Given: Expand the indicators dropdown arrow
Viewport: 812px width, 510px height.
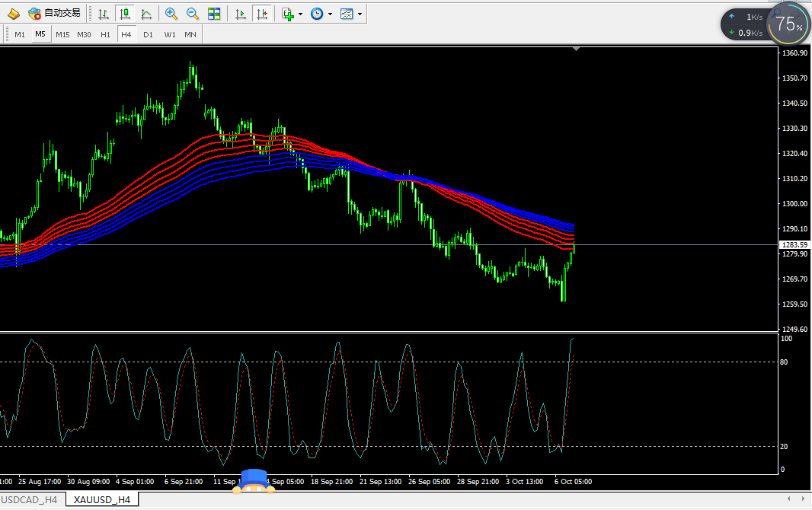Looking at the screenshot, I should pyautogui.click(x=300, y=14).
